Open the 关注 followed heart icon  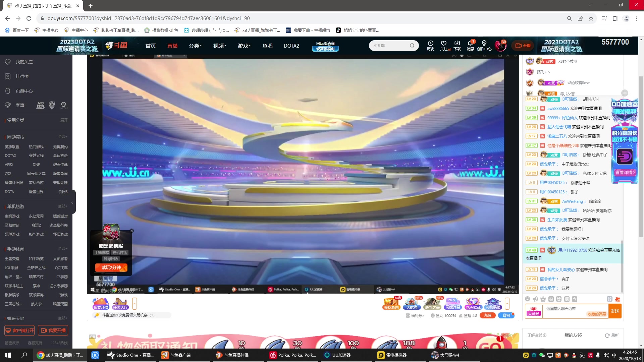point(443,45)
